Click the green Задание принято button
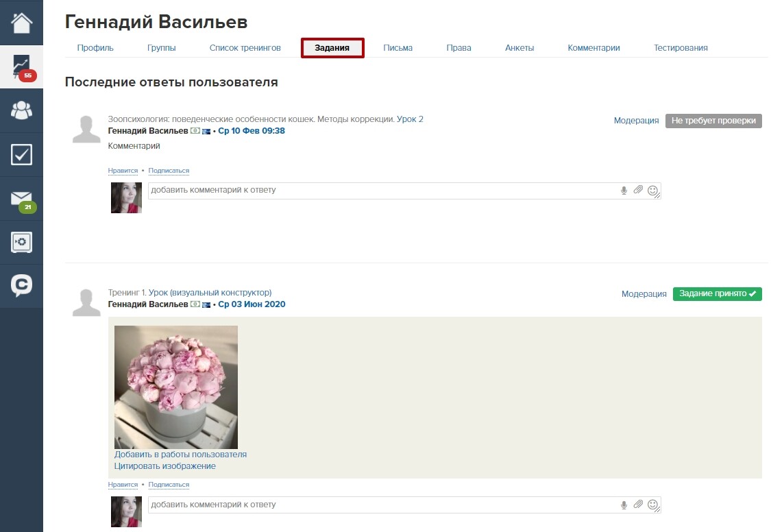Screen dimensions: 771x532 718,293
